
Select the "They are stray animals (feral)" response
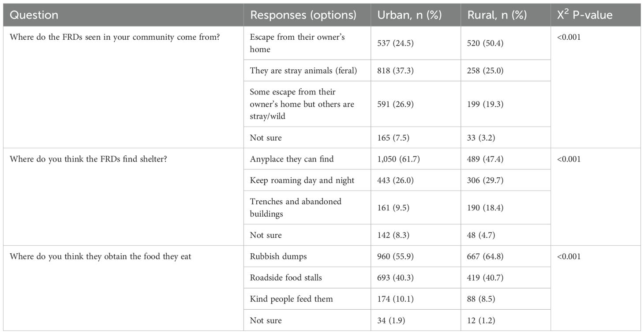pyautogui.click(x=303, y=71)
